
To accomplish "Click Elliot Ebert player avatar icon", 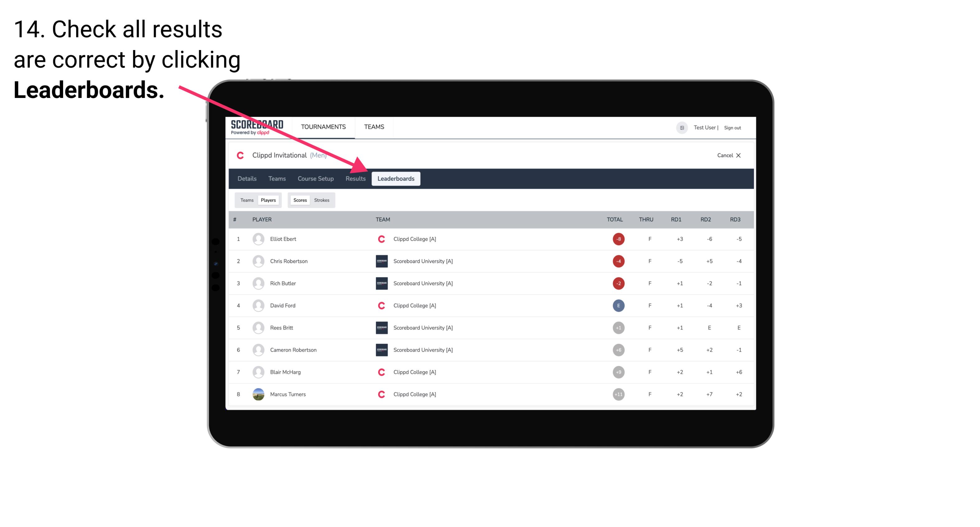I will coord(258,239).
